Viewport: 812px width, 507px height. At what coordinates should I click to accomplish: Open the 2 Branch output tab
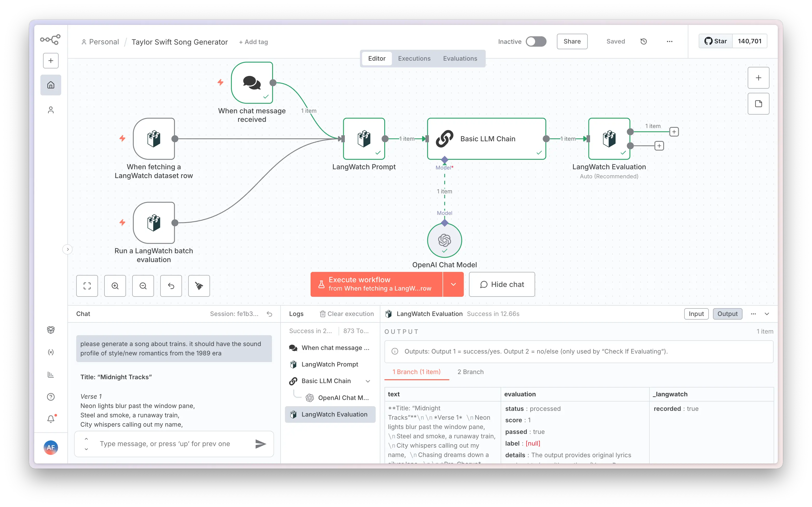coord(470,372)
